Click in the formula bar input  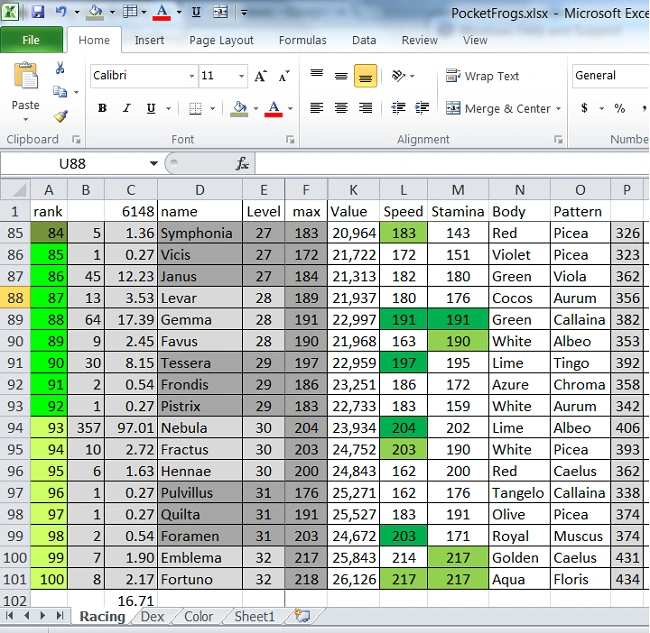[452, 163]
